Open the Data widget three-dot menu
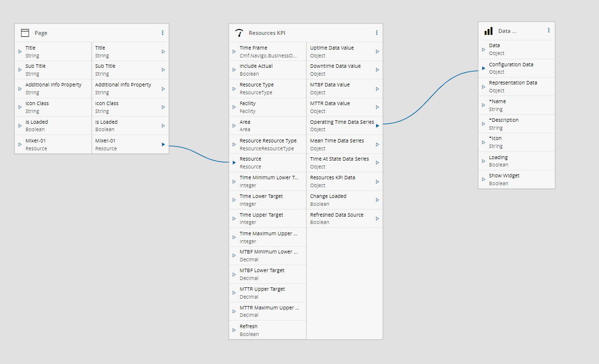The height and width of the screenshot is (364, 599). tap(549, 30)
